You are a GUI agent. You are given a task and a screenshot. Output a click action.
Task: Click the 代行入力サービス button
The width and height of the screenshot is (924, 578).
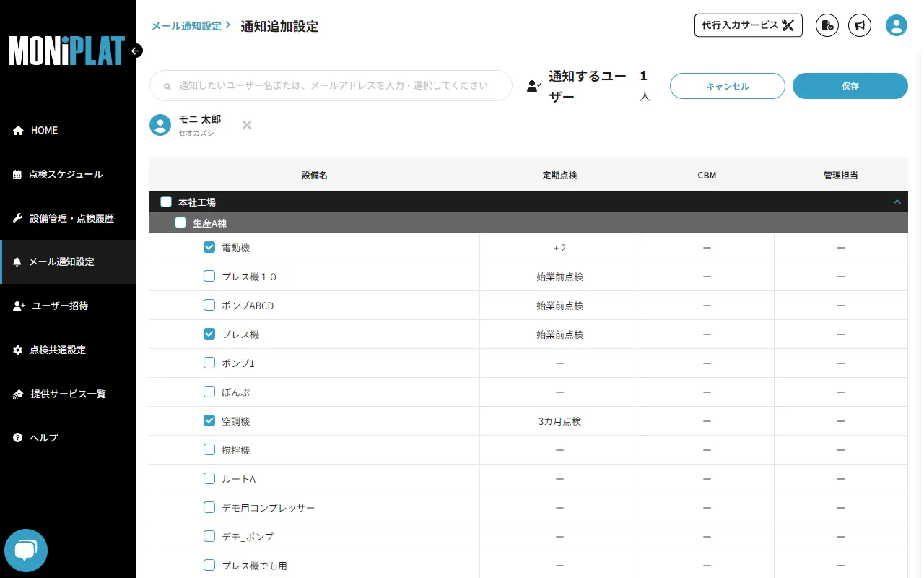(x=749, y=25)
